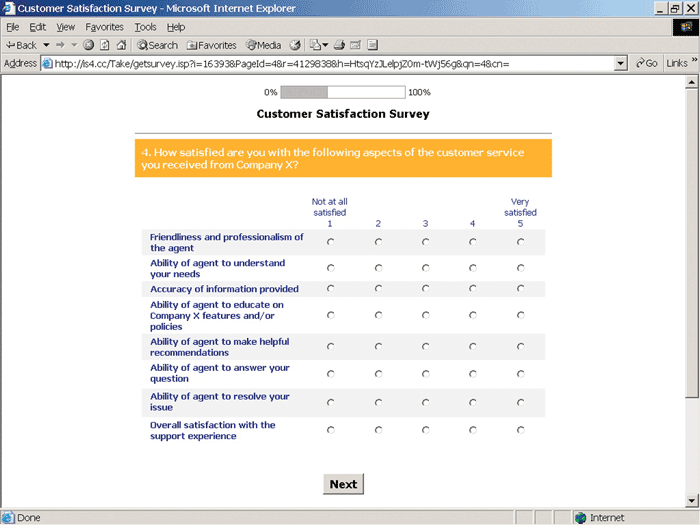This screenshot has width=700, height=525.
Task: Click the Next button
Action: (343, 484)
